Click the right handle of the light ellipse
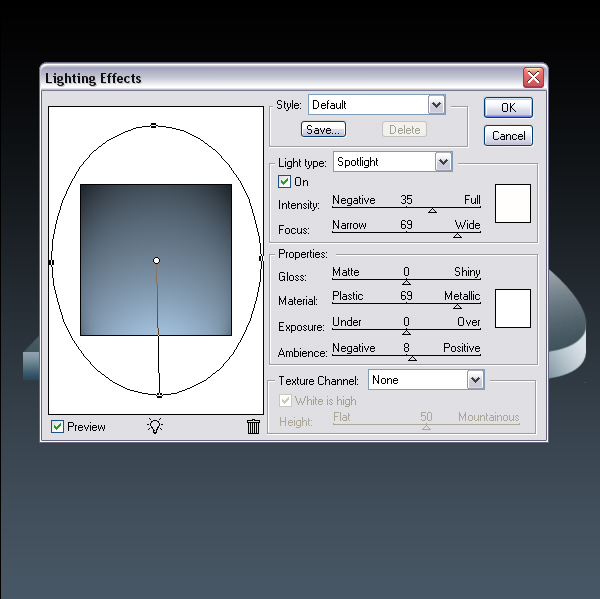 [261, 259]
